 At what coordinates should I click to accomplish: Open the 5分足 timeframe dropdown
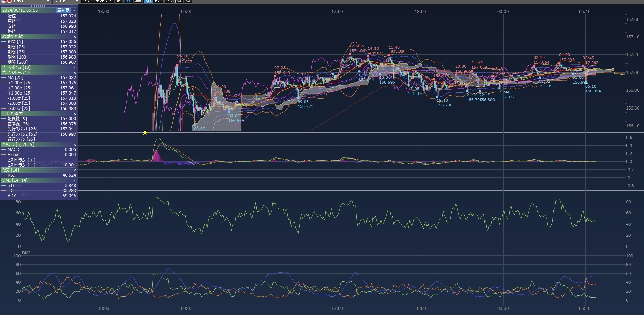pyautogui.click(x=67, y=1)
